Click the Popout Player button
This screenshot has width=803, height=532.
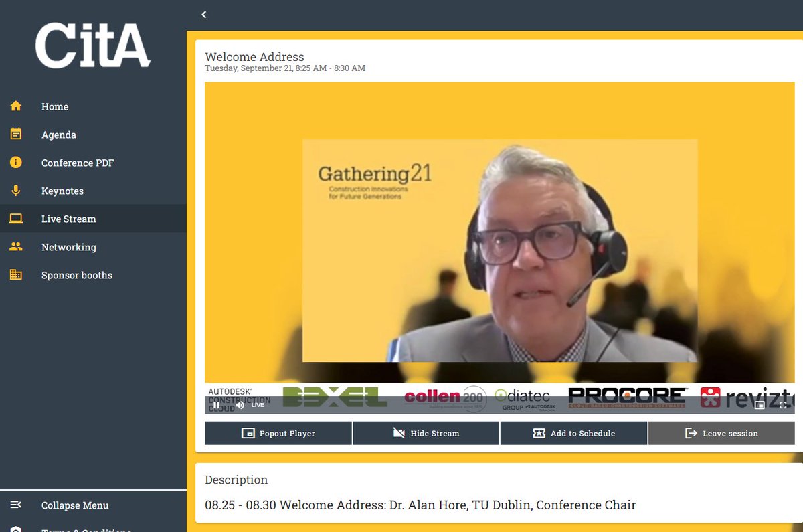click(x=278, y=433)
